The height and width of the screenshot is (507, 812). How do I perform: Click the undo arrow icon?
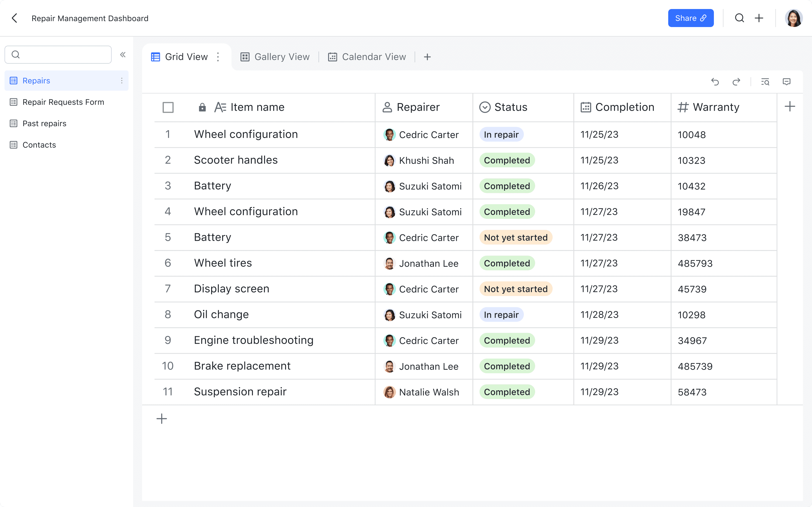point(715,82)
